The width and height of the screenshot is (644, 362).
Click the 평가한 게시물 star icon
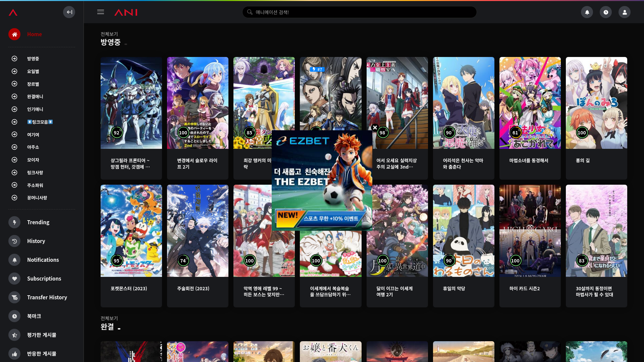(x=14, y=335)
